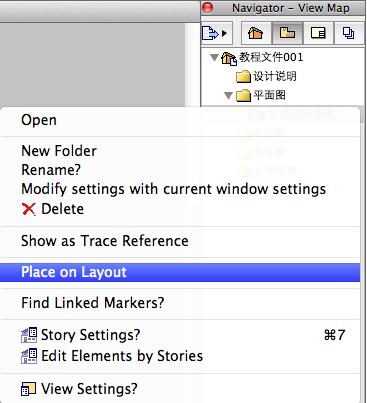This screenshot has height=403, width=367.
Task: Open the Publisher Sets icon
Action: pos(349,33)
